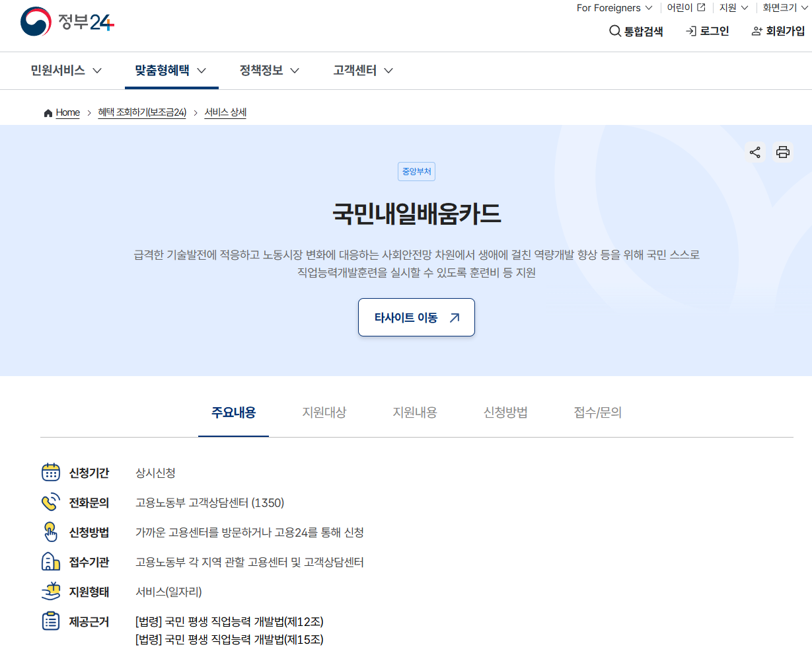Open 통합검색 search
Screen dimensions: 812x663
point(636,31)
